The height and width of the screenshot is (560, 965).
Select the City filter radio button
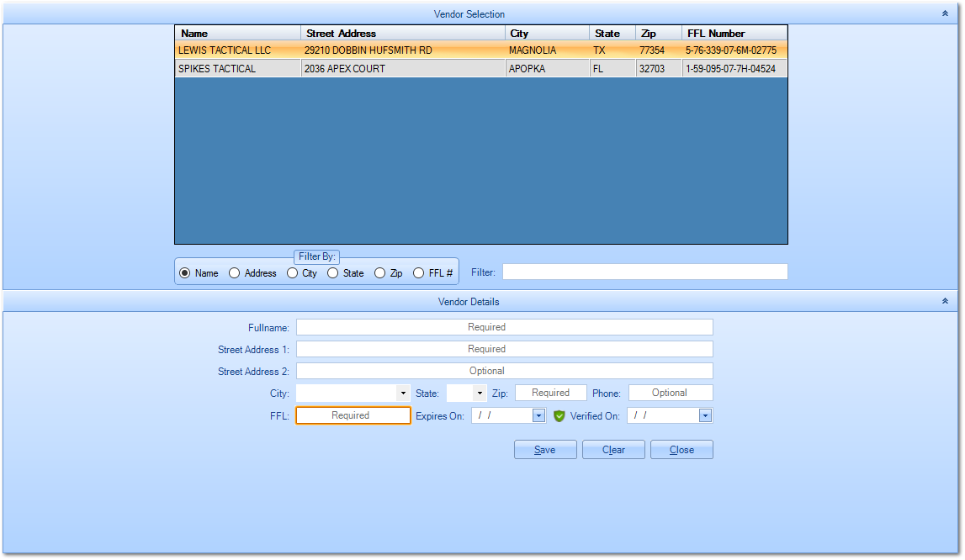pos(292,272)
